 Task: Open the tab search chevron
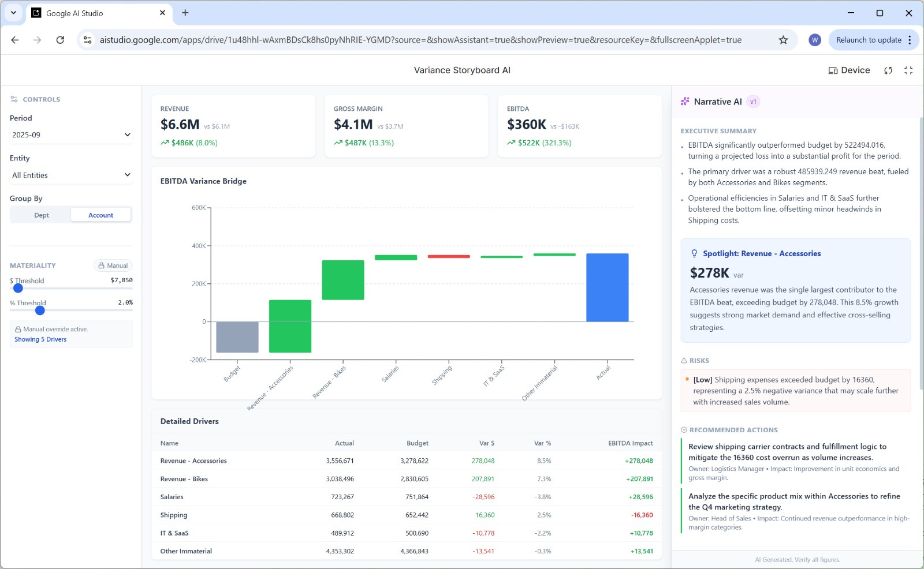(x=13, y=13)
